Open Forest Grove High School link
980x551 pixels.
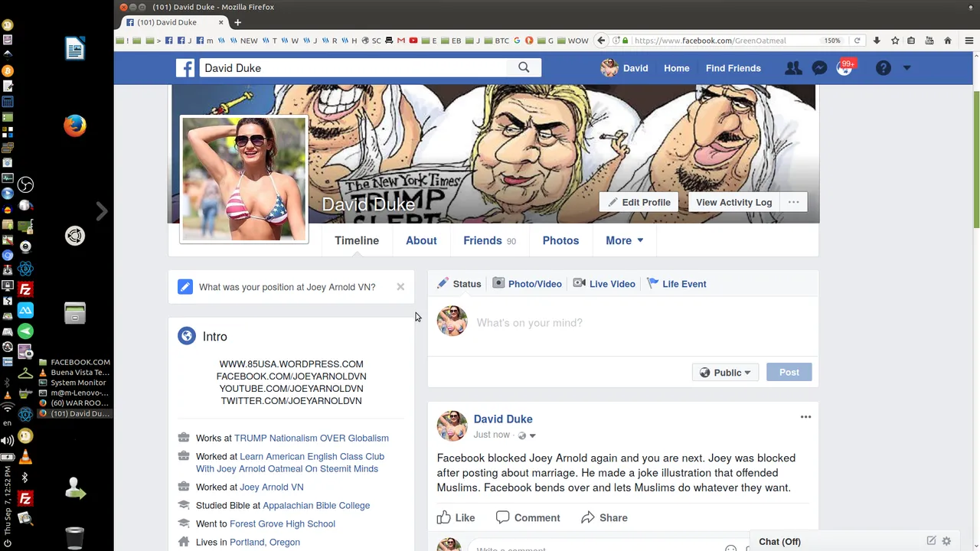(x=283, y=524)
